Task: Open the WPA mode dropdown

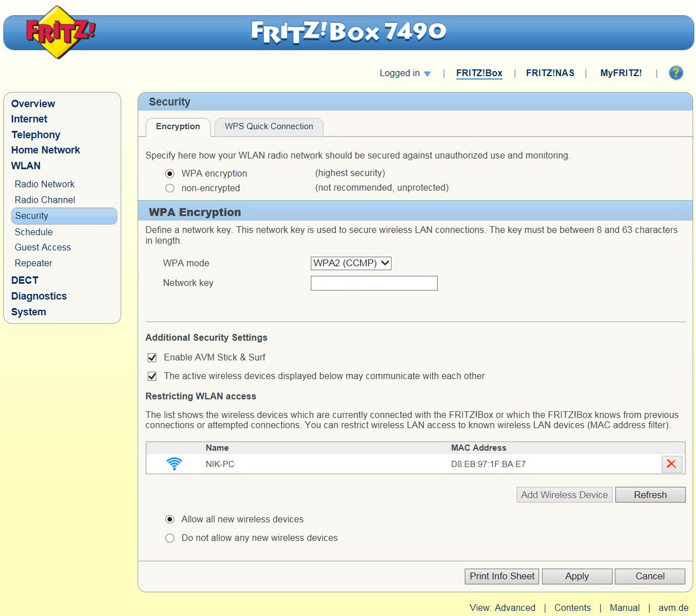Action: tap(351, 263)
